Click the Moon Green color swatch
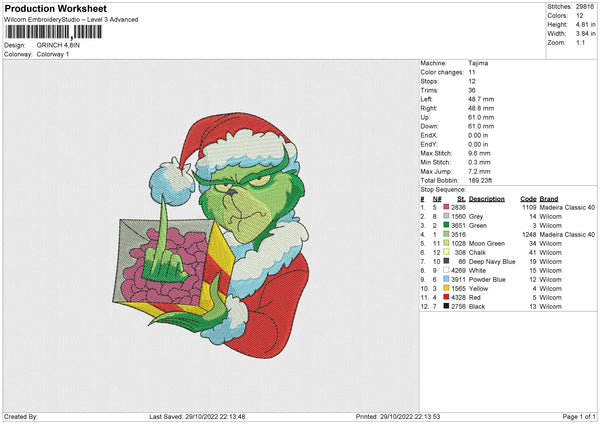The image size is (600, 424). click(x=446, y=243)
